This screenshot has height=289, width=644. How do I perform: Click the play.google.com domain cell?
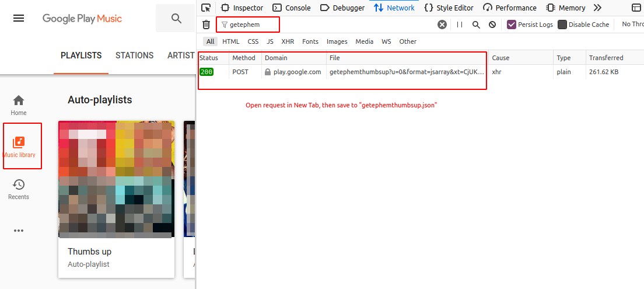297,72
